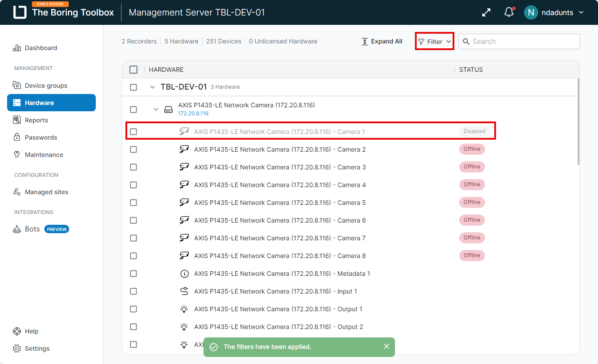This screenshot has height=364, width=598.
Task: Select checkbox for AXIS P1435-LE hardware row
Action: [133, 110]
